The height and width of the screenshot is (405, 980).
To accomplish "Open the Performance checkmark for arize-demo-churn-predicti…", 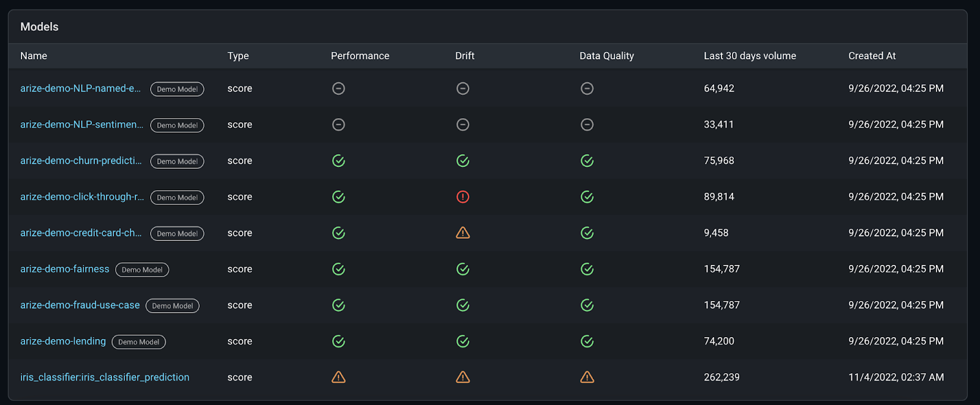I will tap(339, 161).
